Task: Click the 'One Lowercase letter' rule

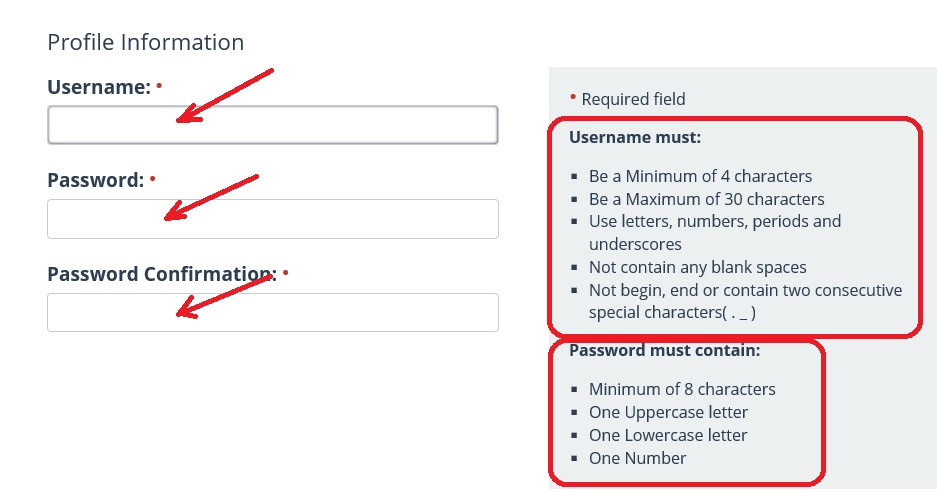Action: coord(668,435)
